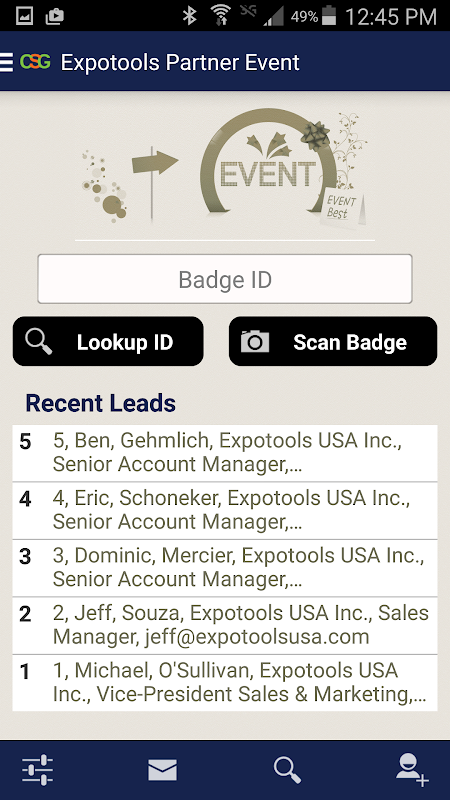The height and width of the screenshot is (800, 450).
Task: Open the hamburger navigation menu
Action: click(x=6, y=62)
